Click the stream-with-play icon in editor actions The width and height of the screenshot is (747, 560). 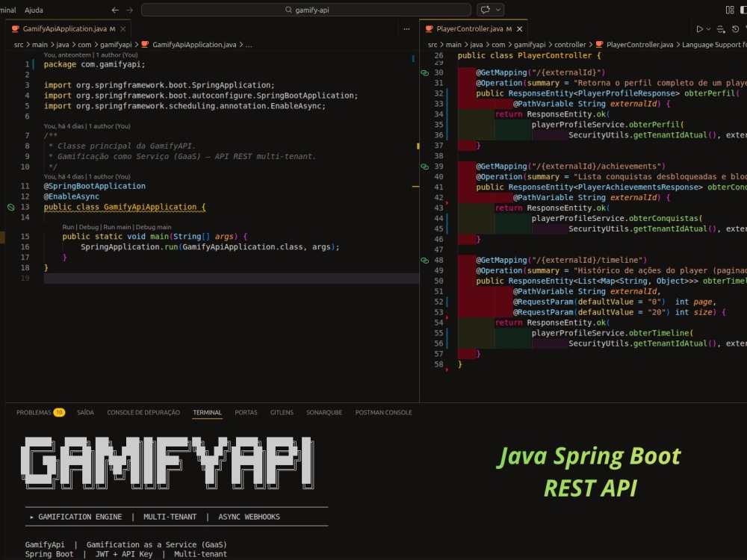(721, 29)
